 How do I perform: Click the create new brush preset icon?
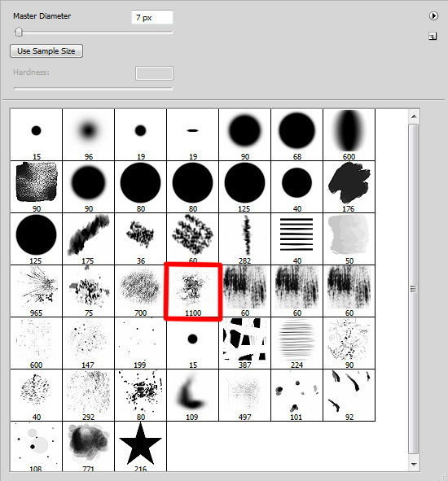click(x=433, y=36)
